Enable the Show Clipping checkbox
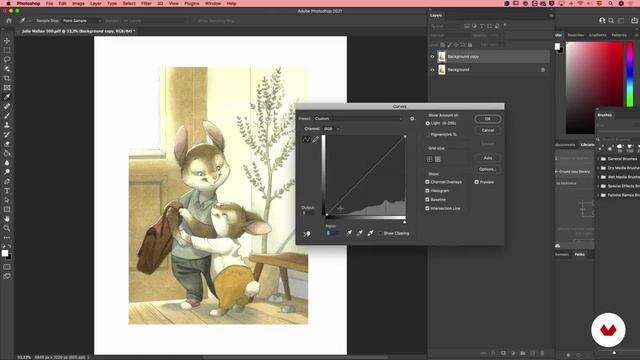The width and height of the screenshot is (640, 360). click(x=380, y=233)
